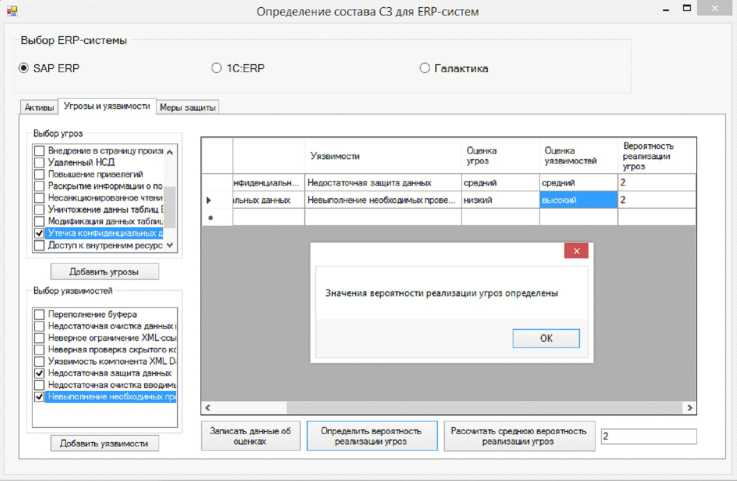Click table horizontal scrollbar right arrow

[690, 408]
